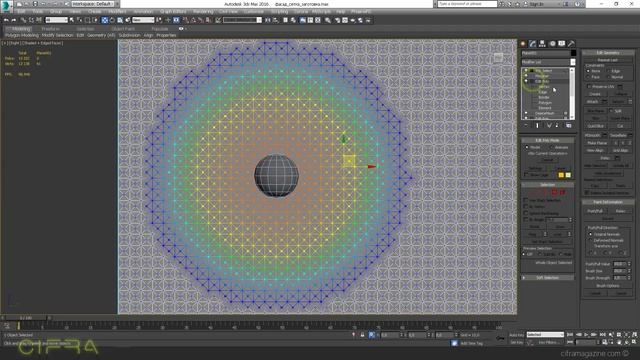Click Configure Modifier Sets icon

point(569,126)
